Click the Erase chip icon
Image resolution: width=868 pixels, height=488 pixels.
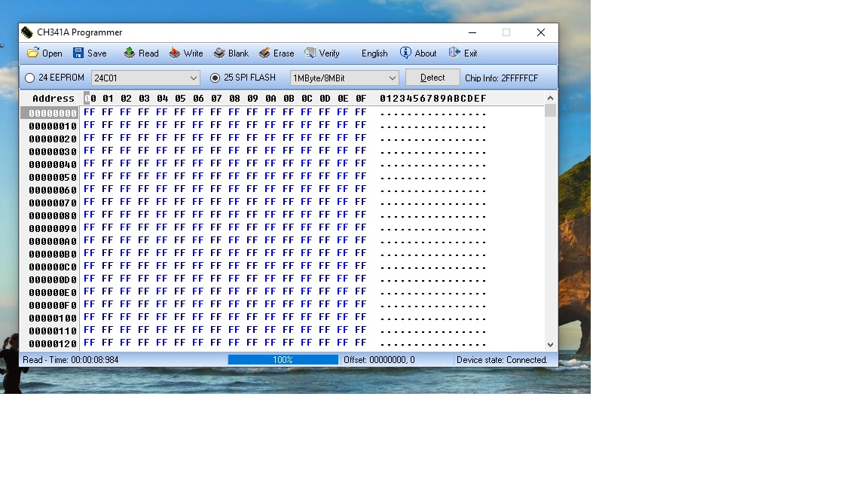(x=264, y=53)
